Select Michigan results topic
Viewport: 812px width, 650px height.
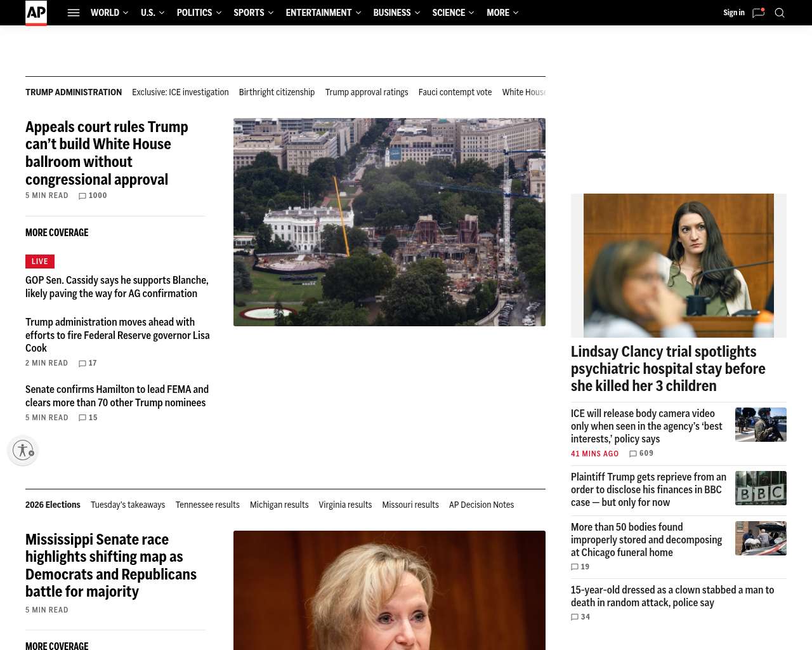click(279, 505)
